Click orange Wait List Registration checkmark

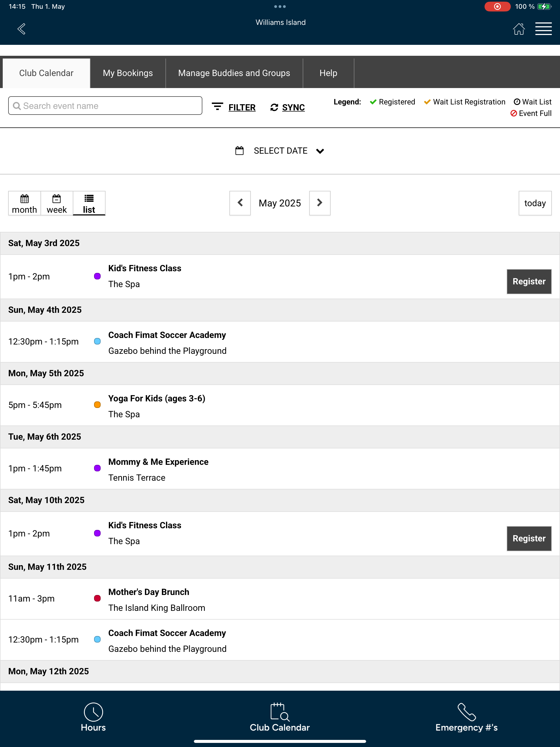coord(427,102)
